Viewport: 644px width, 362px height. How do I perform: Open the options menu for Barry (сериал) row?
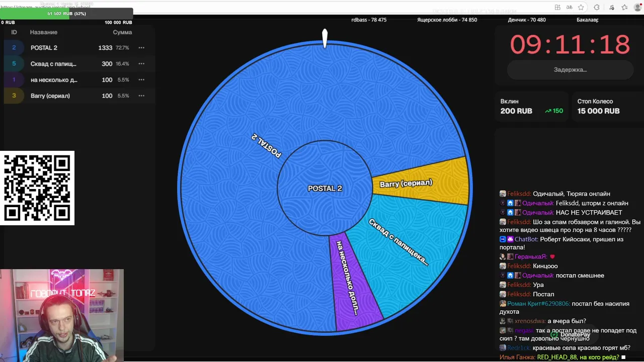[141, 96]
